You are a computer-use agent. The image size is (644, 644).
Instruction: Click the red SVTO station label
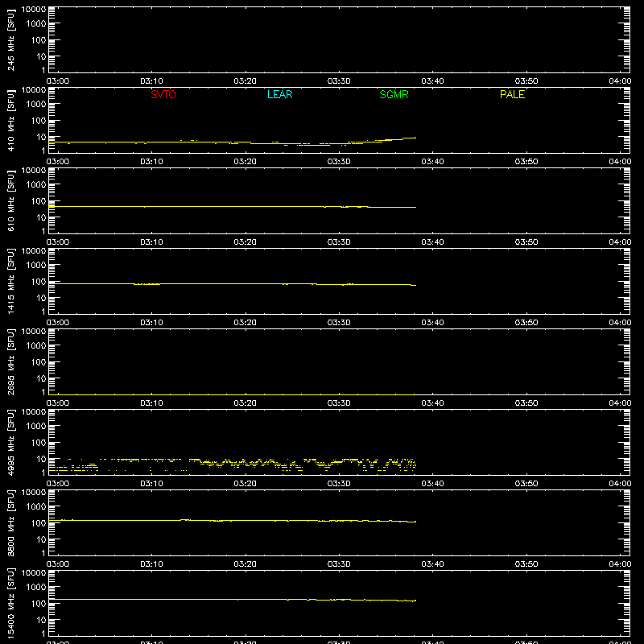pyautogui.click(x=163, y=94)
